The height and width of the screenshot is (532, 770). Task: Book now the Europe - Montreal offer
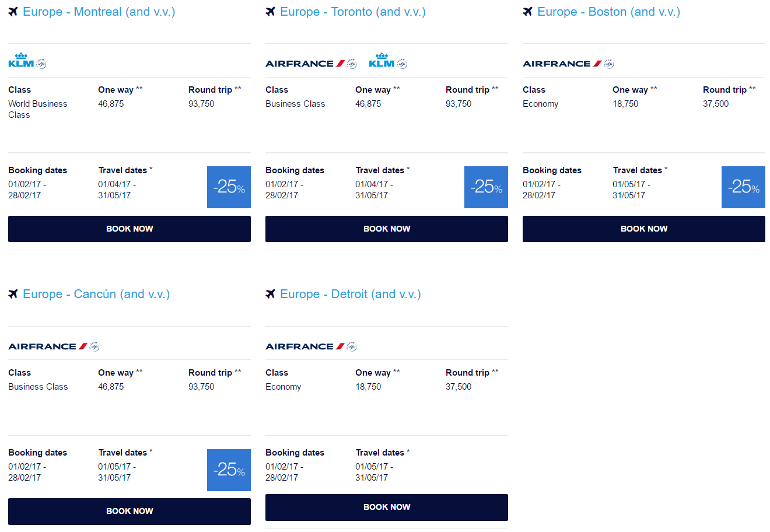tap(129, 229)
